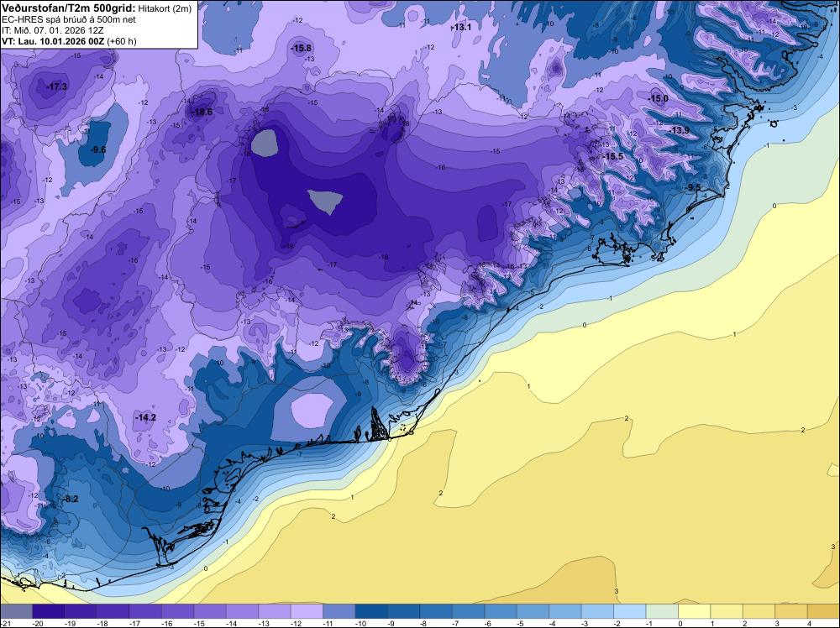Screen dimensions: 840x628
Task: Pick legend swatch between -11 and -10
Action: [339, 611]
